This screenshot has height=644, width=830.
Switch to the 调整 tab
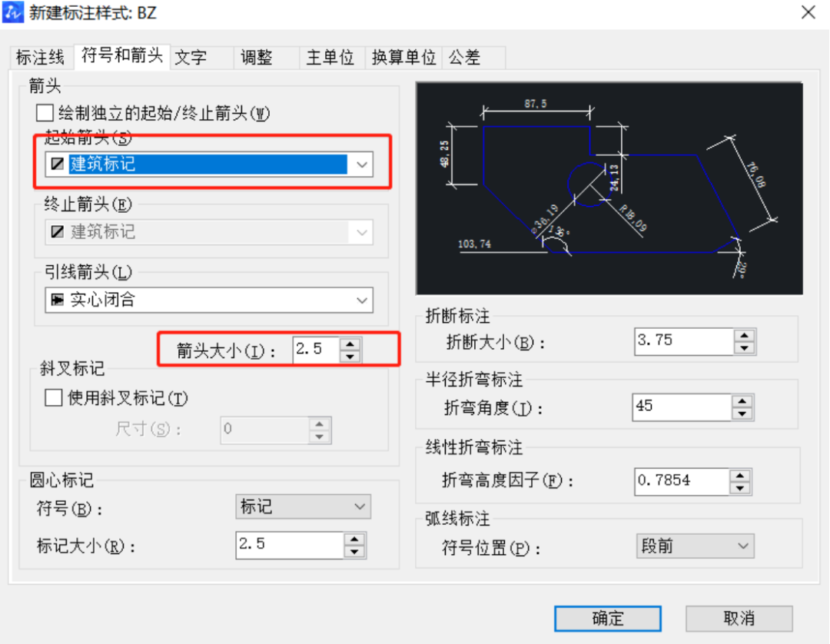pos(259,57)
